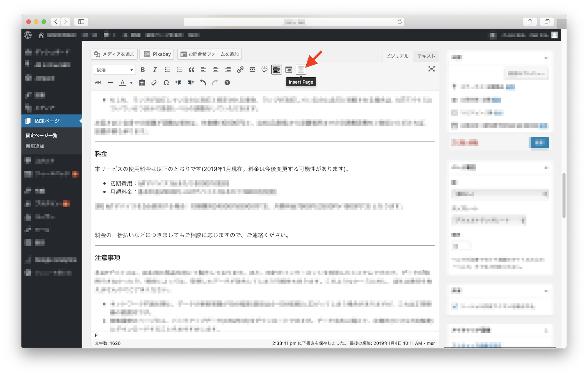
Task: Open 固定ページ一覧 in the sidebar
Action: point(41,135)
